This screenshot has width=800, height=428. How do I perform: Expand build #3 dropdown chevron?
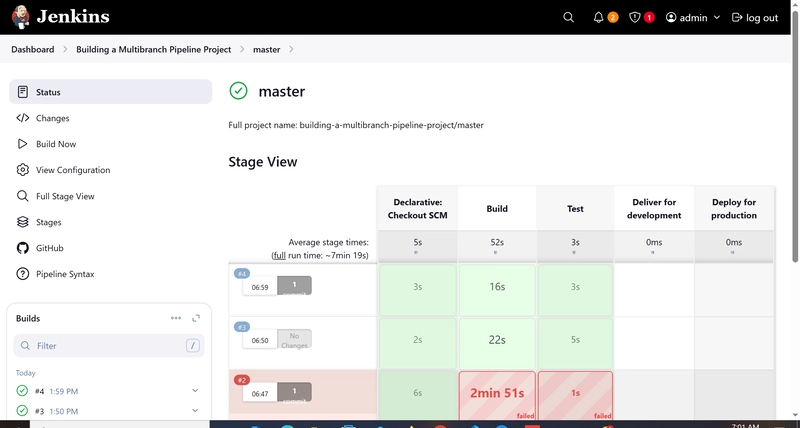(x=195, y=410)
